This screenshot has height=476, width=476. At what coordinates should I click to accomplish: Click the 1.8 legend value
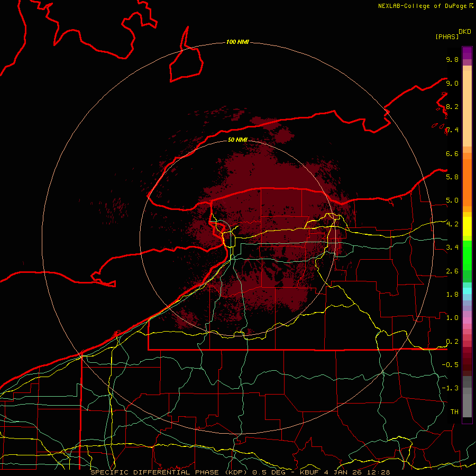coord(452,295)
